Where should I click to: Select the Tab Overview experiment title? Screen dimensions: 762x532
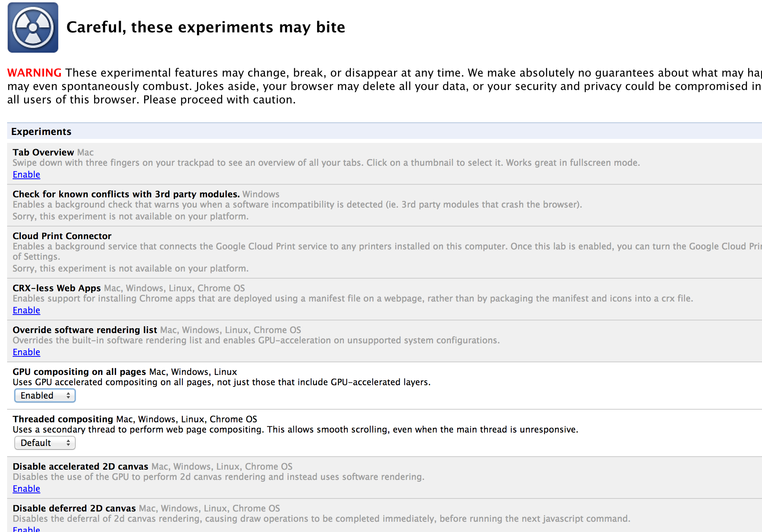point(43,152)
